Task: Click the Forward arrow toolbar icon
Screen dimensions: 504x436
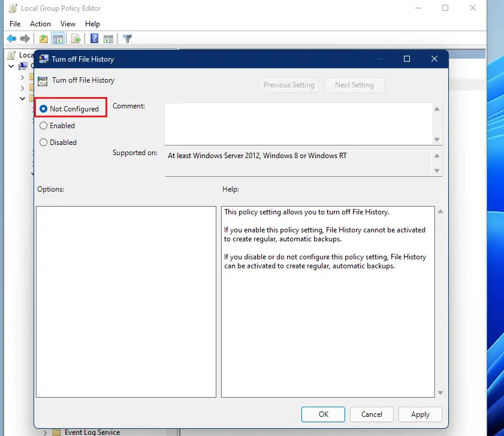Action: click(25, 39)
